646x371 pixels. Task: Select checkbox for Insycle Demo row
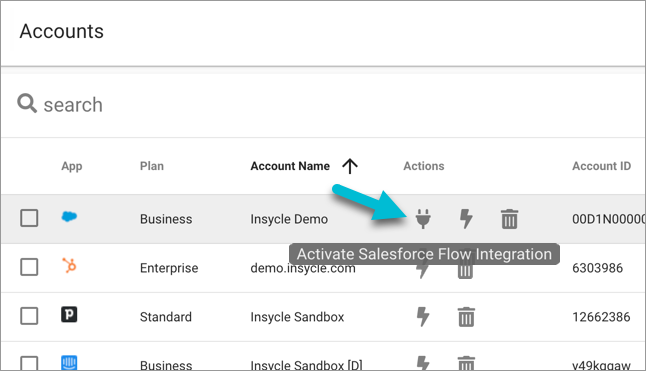click(29, 218)
